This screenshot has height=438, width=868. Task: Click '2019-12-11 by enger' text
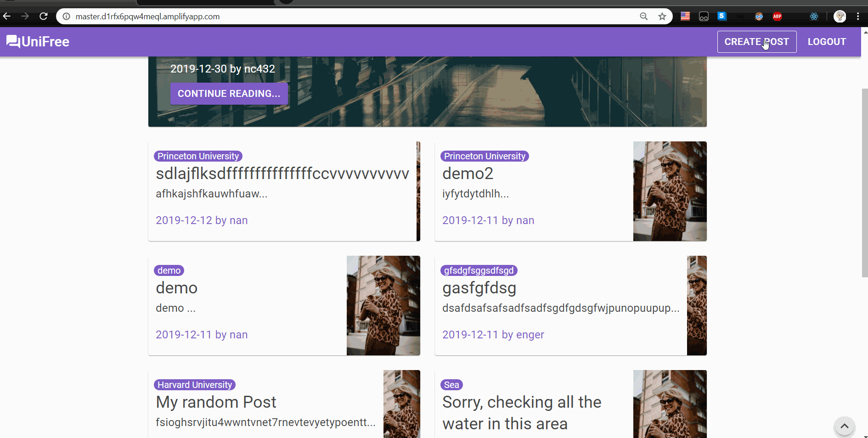(493, 335)
